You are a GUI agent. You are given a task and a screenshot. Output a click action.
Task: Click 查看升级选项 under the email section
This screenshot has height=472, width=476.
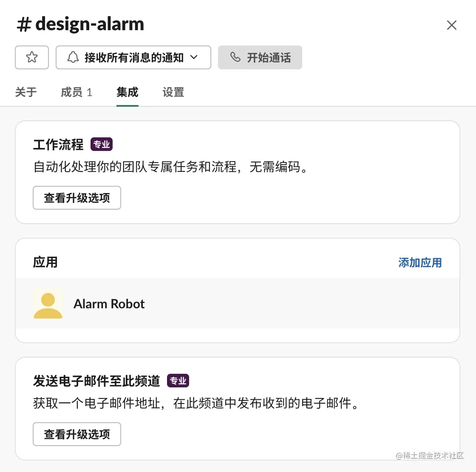[77, 434]
